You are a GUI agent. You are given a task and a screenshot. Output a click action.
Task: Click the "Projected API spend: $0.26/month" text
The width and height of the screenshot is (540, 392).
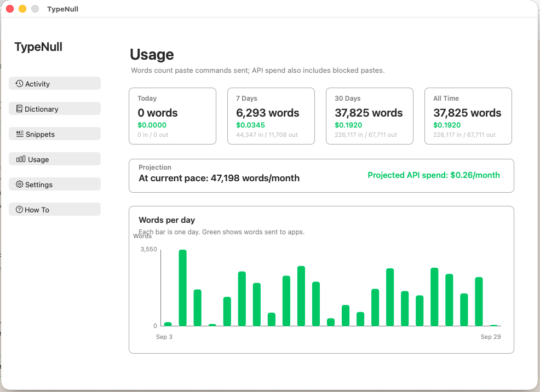click(x=434, y=175)
